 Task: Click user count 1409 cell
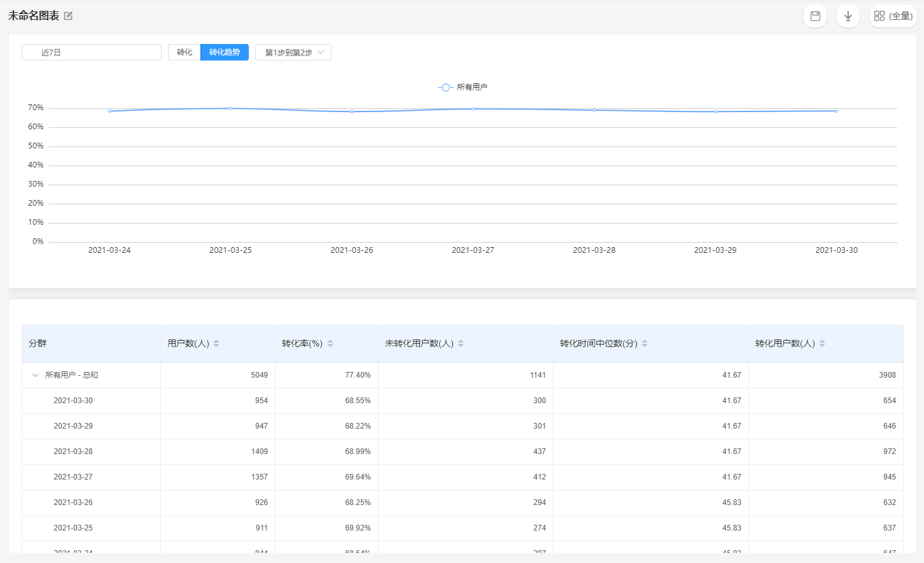point(260,452)
